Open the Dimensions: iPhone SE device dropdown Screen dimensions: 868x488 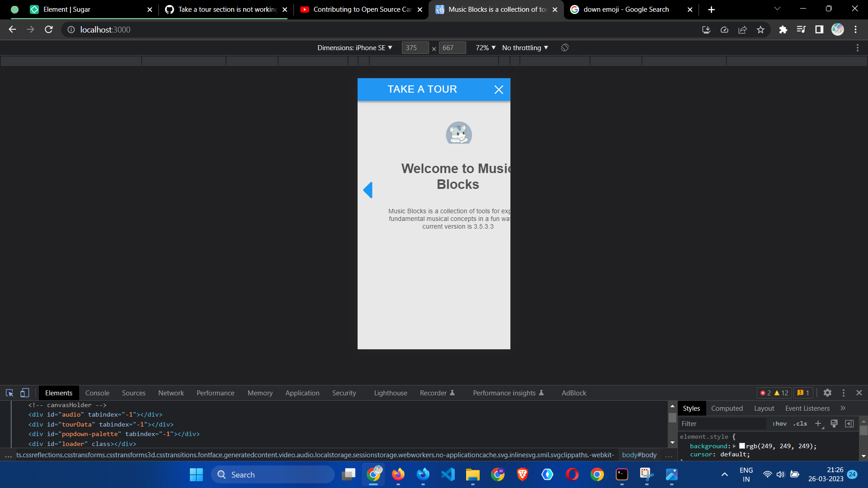point(355,47)
